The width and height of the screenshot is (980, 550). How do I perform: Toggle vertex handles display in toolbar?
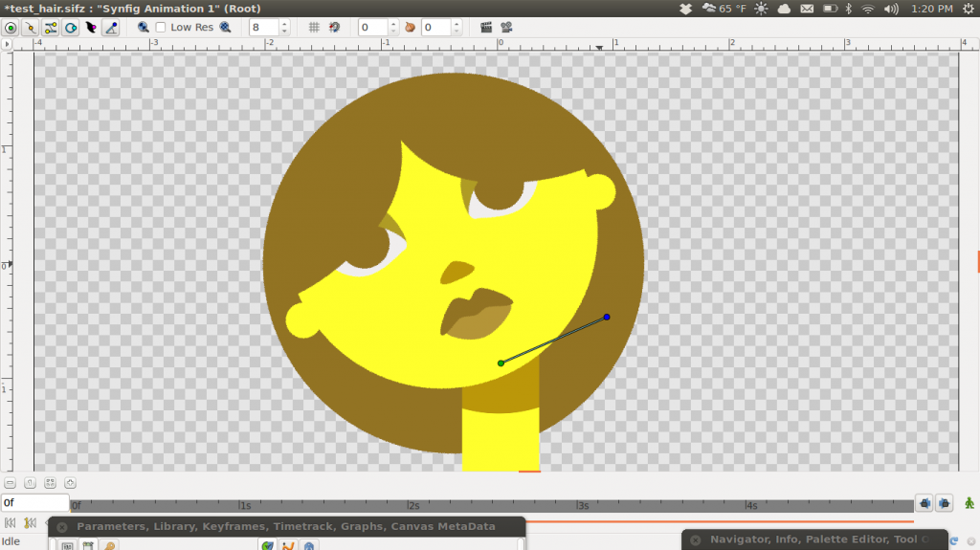coord(31,28)
